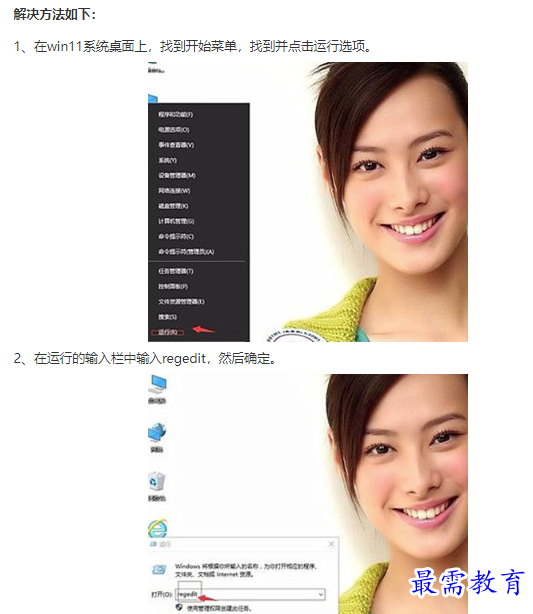
Task: Choose 系统(Y) in the dark menu
Action: tap(168, 160)
